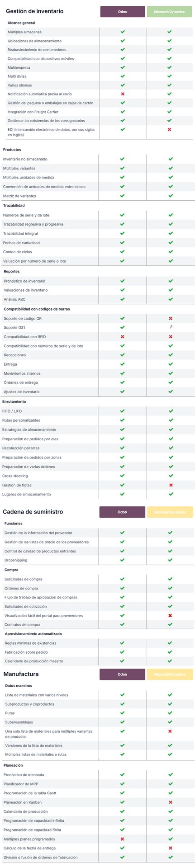The width and height of the screenshot is (195, 868).
Task: Click the green Microsoft Dynamics header in Gestión de inventario
Action: pos(169,12)
